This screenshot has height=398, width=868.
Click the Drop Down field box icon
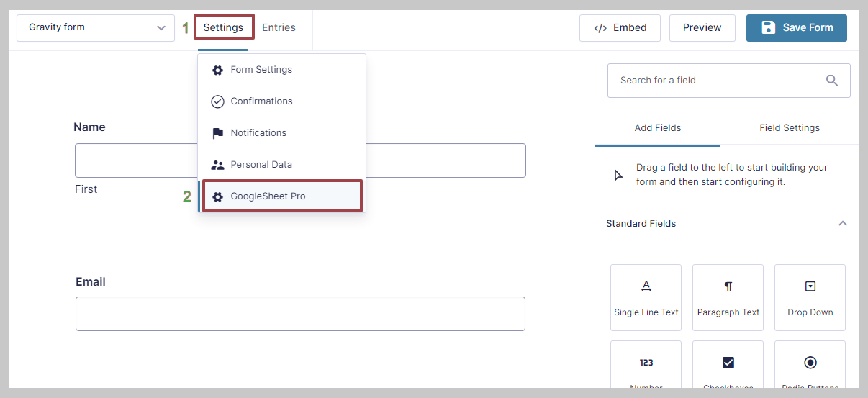coord(810,286)
